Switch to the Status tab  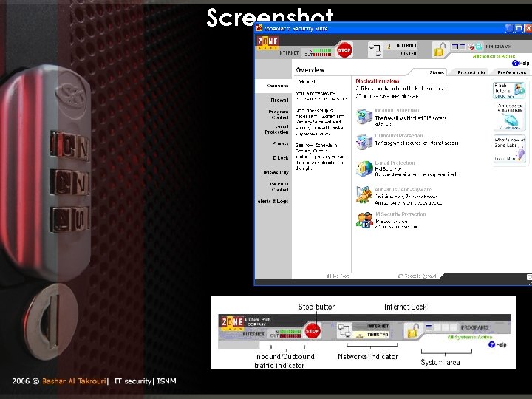(437, 72)
